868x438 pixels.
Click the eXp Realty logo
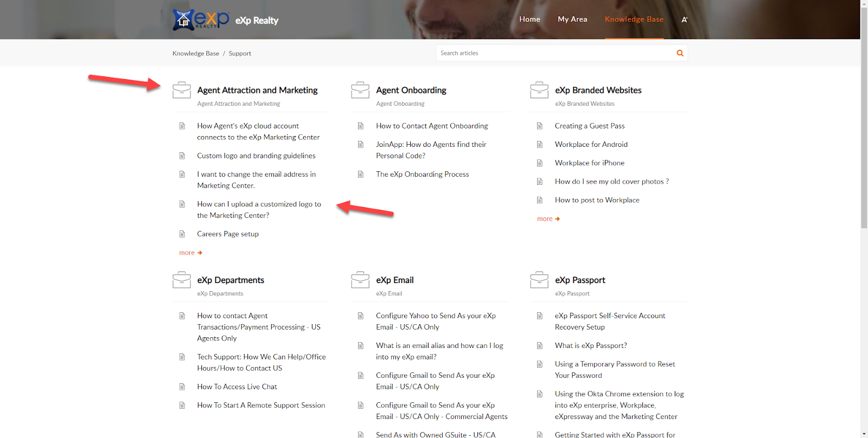201,20
